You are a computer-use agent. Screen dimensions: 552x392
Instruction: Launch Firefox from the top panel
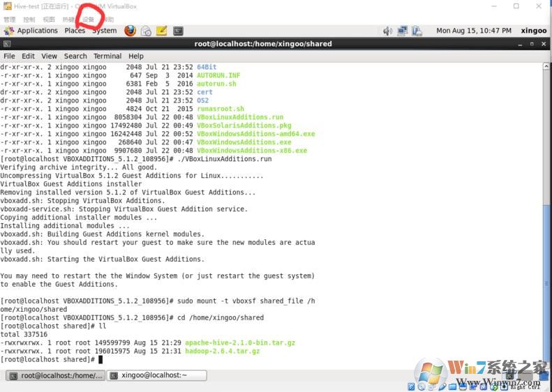click(x=130, y=31)
